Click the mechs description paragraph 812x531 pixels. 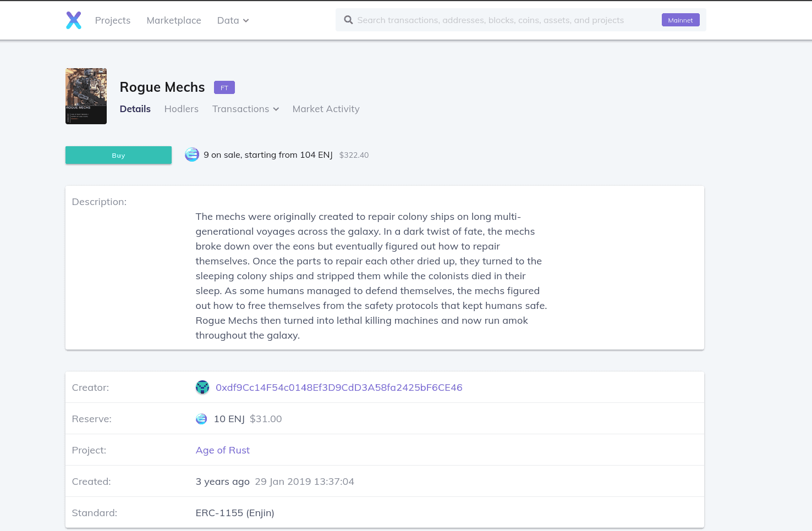[371, 276]
